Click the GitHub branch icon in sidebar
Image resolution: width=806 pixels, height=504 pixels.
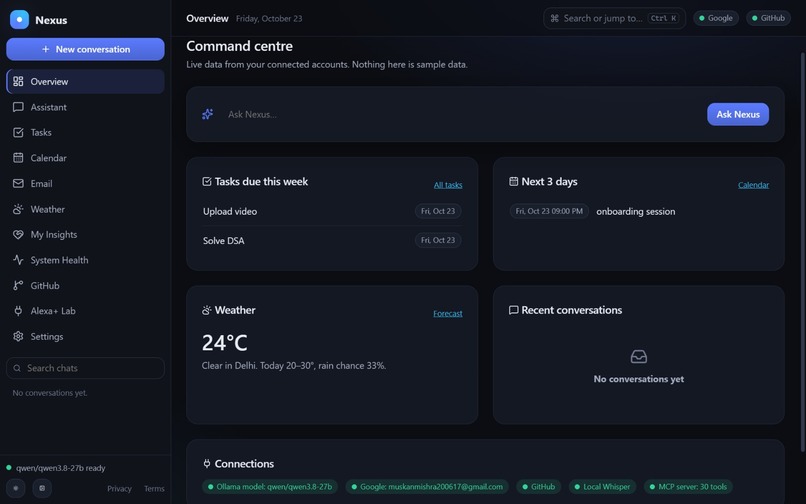click(x=18, y=285)
